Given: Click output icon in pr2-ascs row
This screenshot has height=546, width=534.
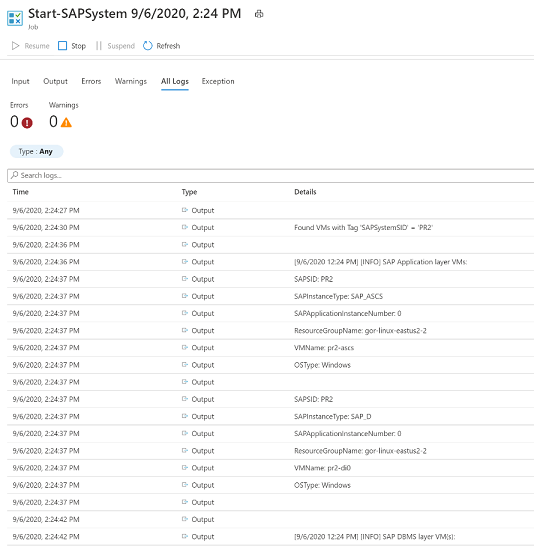Looking at the screenshot, I should pos(185,347).
